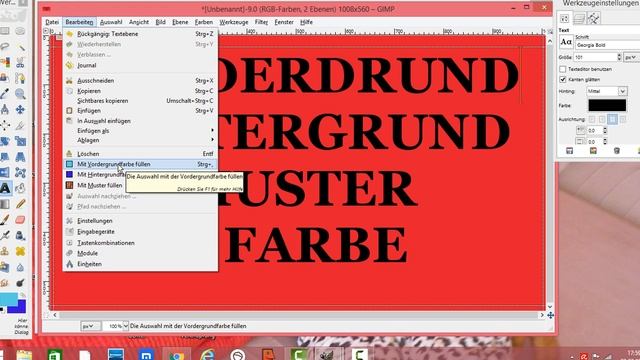The height and width of the screenshot is (360, 640).
Task: Open 'Tastenkombinationen' menu entry
Action: 140,243
